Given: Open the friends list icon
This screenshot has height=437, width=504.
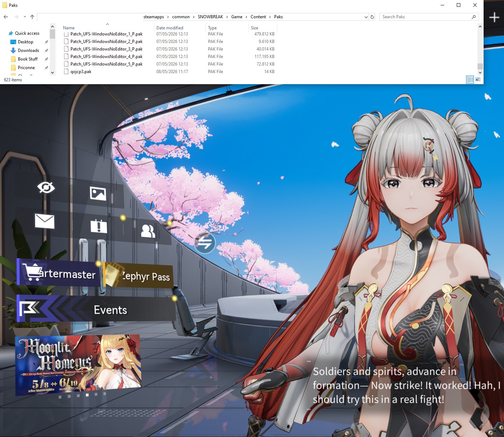Looking at the screenshot, I should [x=148, y=231].
